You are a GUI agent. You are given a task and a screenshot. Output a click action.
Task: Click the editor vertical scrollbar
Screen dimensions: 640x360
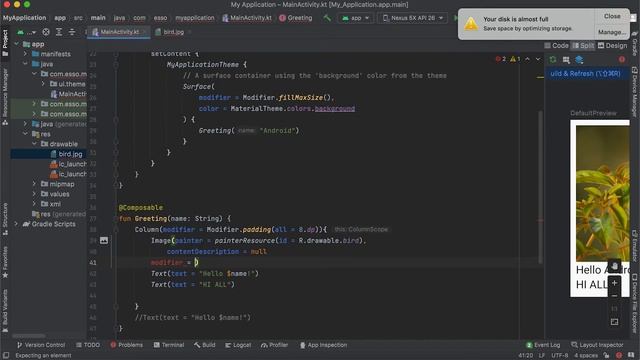[540, 187]
